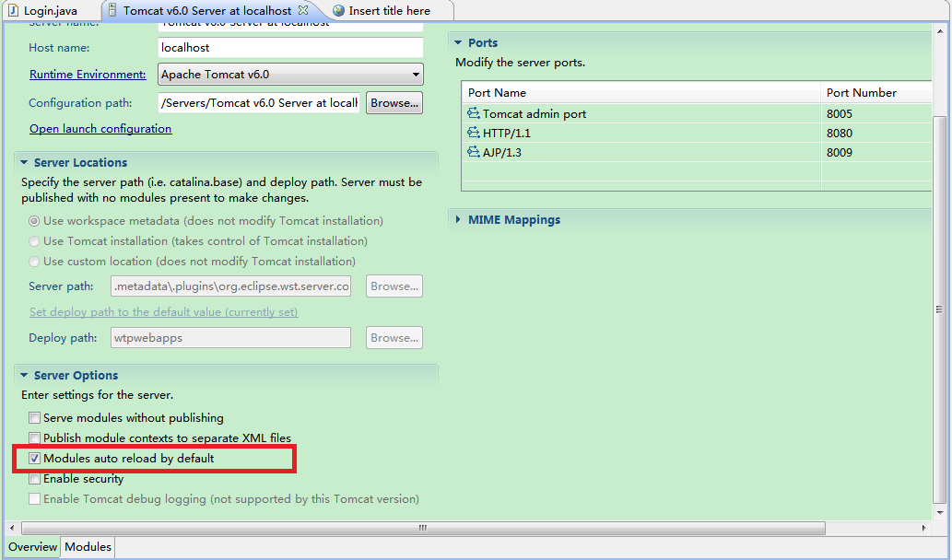Select Use workspace metadata radio button
Viewport: 952px width, 560px height.
[x=34, y=221]
